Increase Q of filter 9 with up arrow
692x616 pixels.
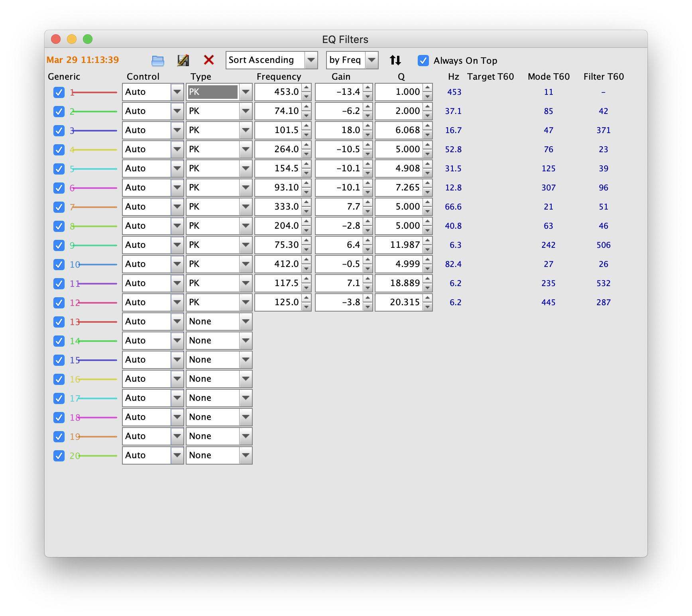[x=427, y=241]
